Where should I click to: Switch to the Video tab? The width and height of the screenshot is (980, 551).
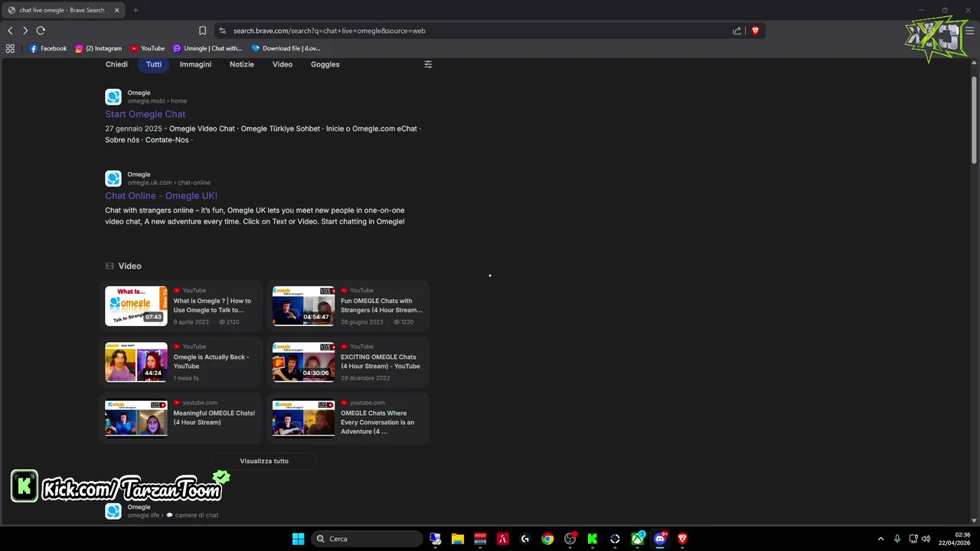(283, 64)
